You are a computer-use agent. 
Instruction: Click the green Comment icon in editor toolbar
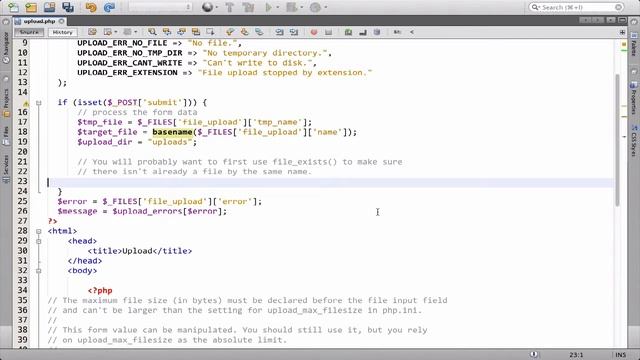348,32
